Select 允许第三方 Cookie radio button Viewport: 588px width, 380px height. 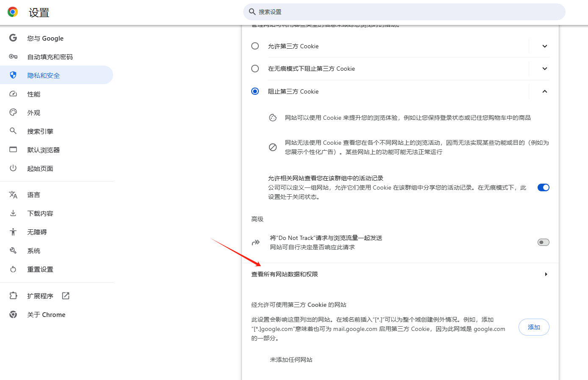(255, 46)
